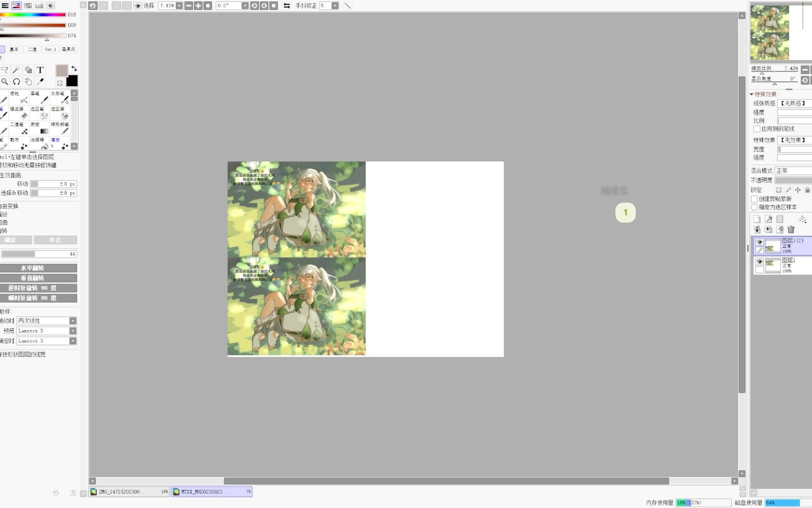Hide layer 图层1(2) with eye icon
Viewport: 812px width, 508px height.
tap(759, 242)
